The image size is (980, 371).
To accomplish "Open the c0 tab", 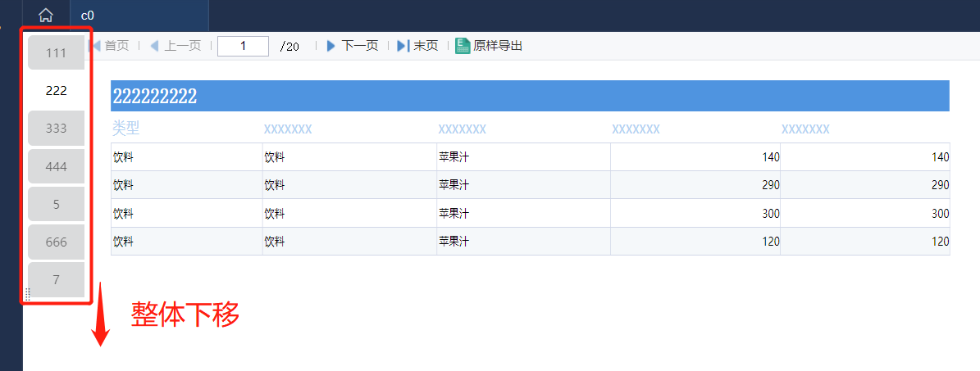I will point(139,16).
